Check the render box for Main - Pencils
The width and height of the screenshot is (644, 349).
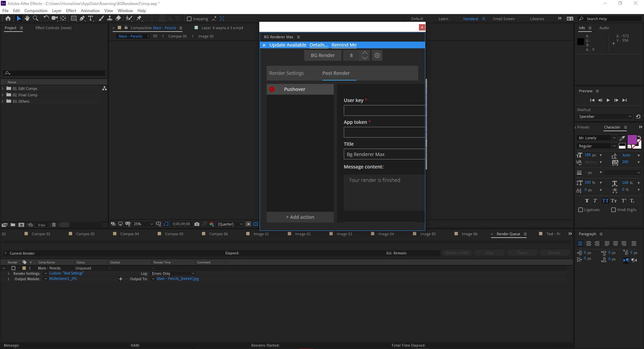click(13, 268)
